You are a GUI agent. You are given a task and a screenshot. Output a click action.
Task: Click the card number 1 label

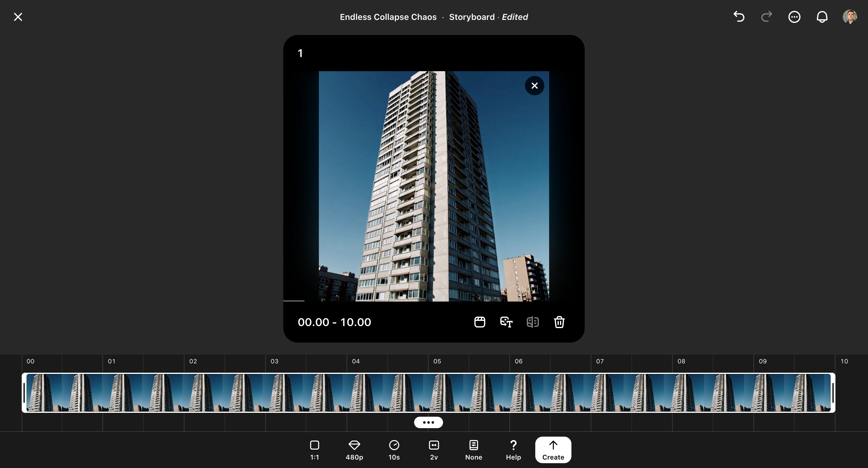point(300,53)
